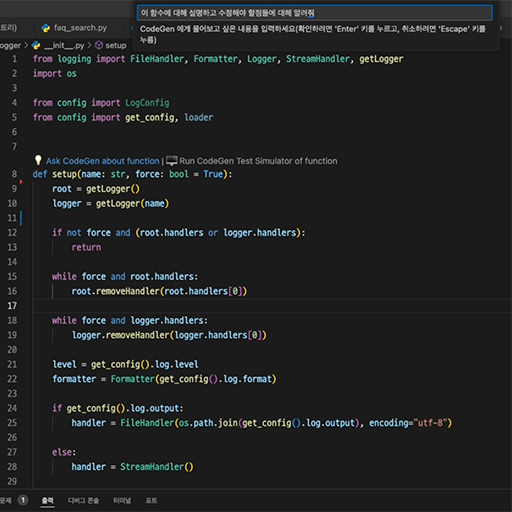Click return statement on line 13
This screenshot has width=512, height=512.
click(86, 248)
